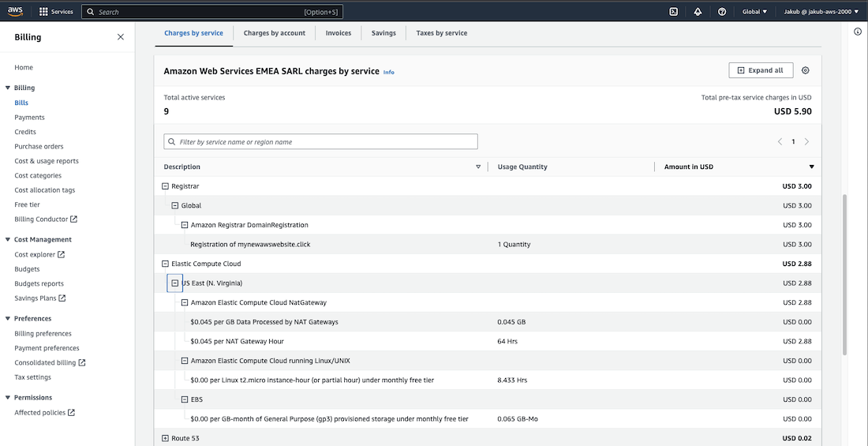Close the Billing sidebar panel
The image size is (868, 446).
pyautogui.click(x=121, y=37)
